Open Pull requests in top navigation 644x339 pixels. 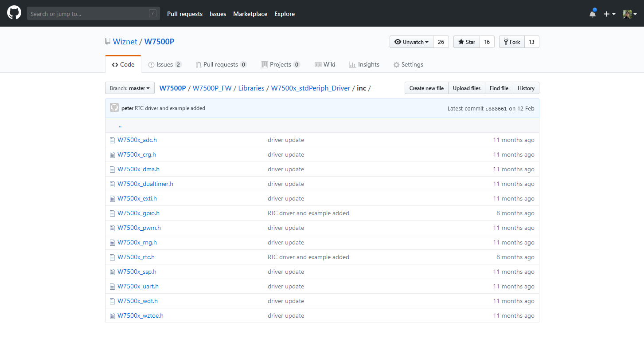pos(185,14)
